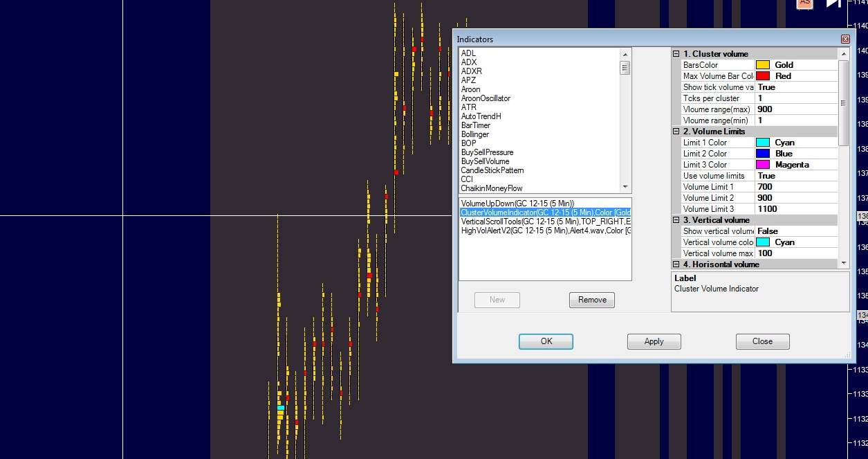Edit Vertical volume max value 100
This screenshot has height=459, width=868.
click(796, 253)
